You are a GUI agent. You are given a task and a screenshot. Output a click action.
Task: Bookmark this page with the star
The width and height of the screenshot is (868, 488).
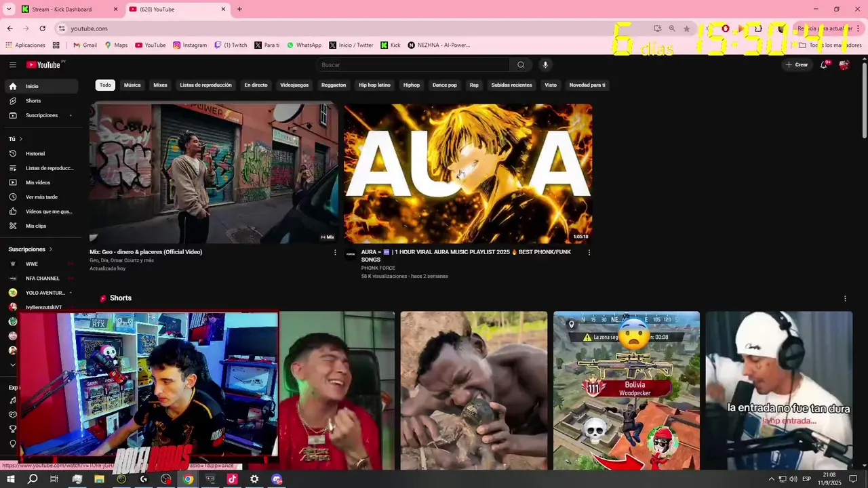click(686, 28)
